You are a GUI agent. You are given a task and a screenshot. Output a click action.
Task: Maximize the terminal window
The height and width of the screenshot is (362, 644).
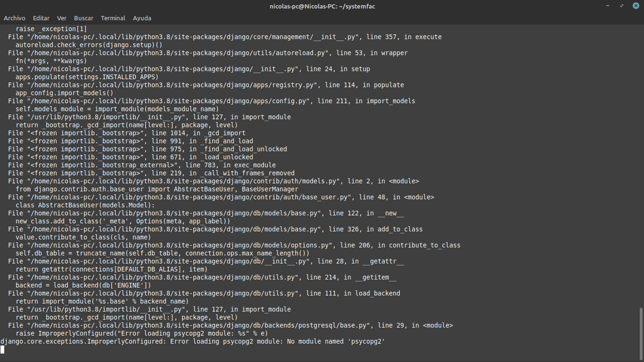pos(622,6)
